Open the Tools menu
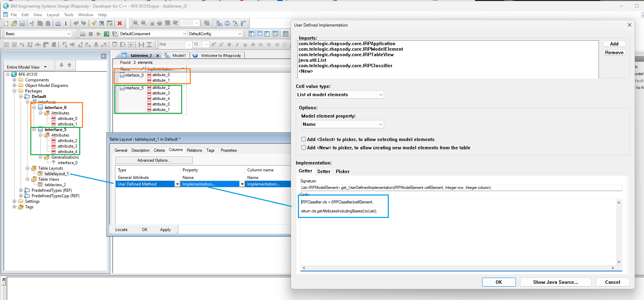 tap(69, 15)
